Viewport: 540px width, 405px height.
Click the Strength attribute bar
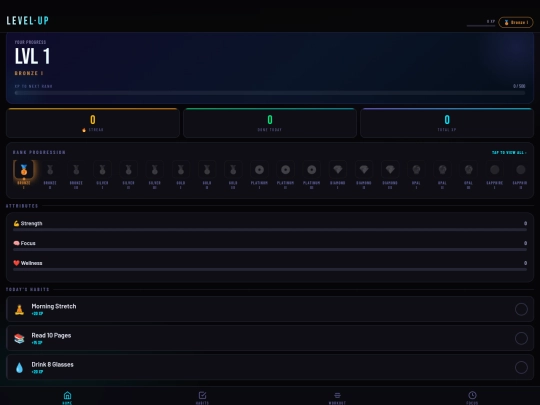pyautogui.click(x=270, y=230)
